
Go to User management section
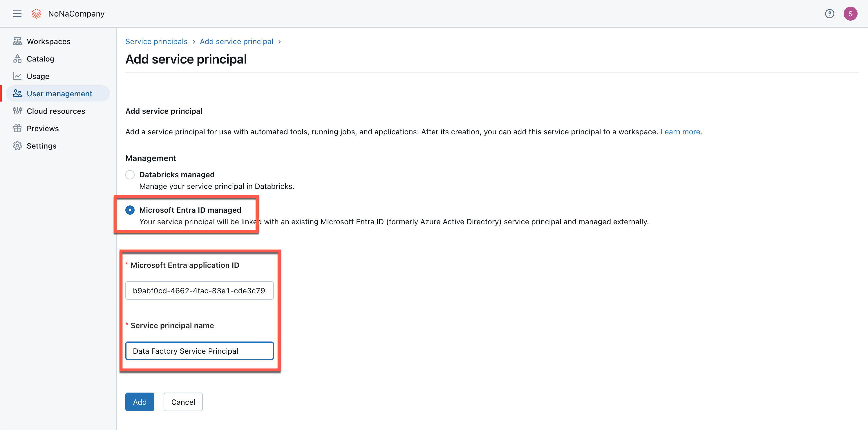tap(59, 94)
